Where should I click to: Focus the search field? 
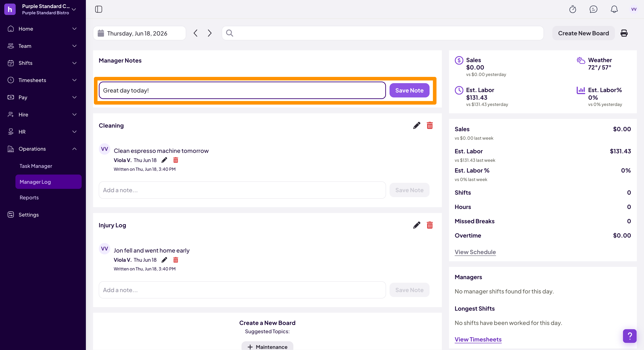pos(383,33)
